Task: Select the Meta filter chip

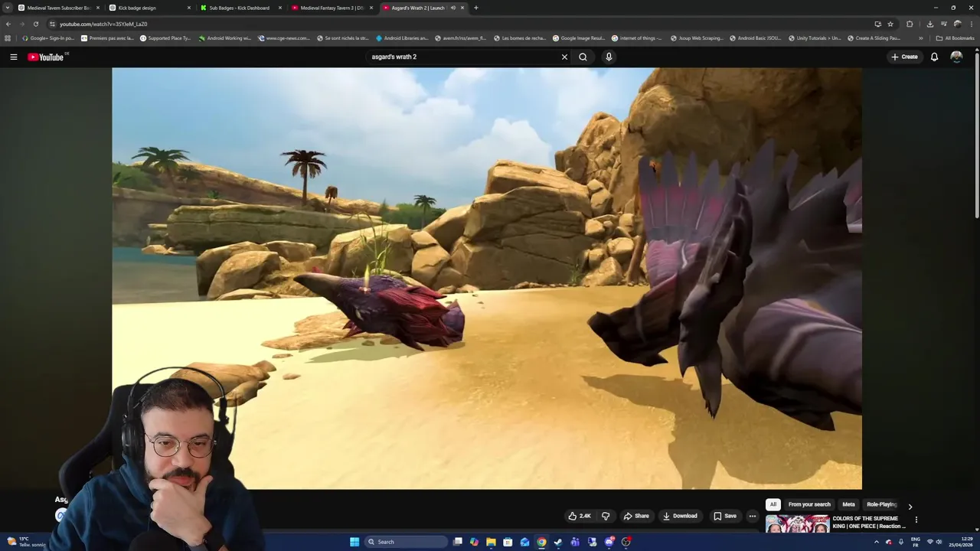Action: point(848,504)
